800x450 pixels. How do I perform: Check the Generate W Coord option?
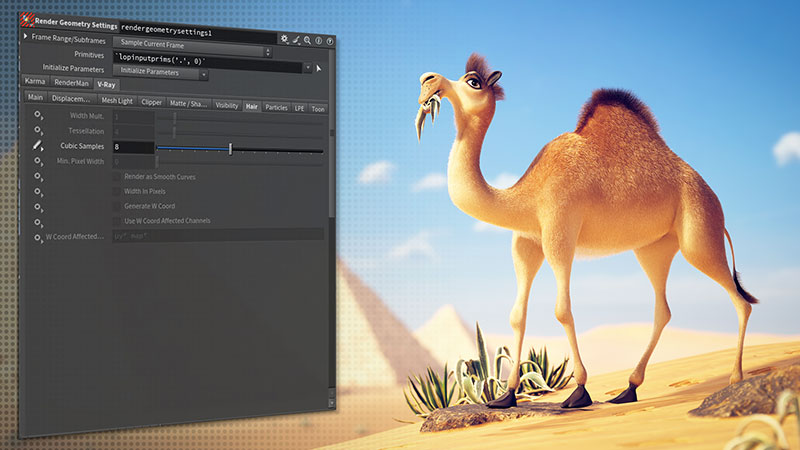coord(116,206)
